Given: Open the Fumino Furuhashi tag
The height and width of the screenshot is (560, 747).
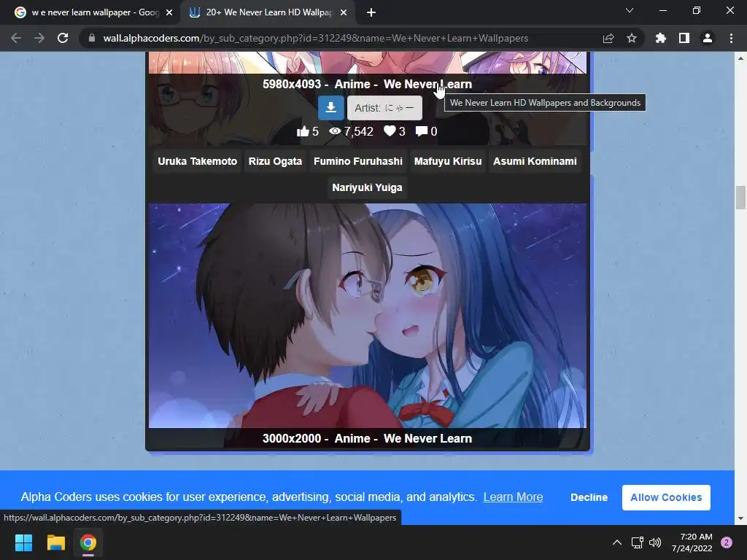Looking at the screenshot, I should point(357,161).
